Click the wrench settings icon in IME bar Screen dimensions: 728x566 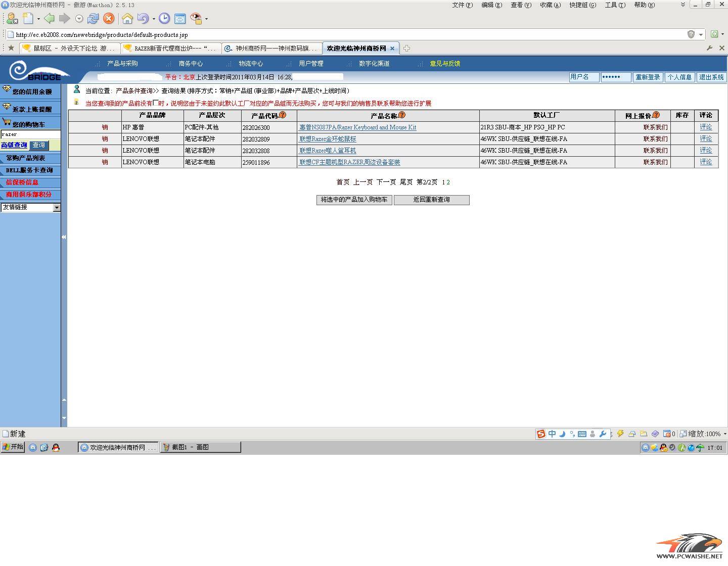603,434
